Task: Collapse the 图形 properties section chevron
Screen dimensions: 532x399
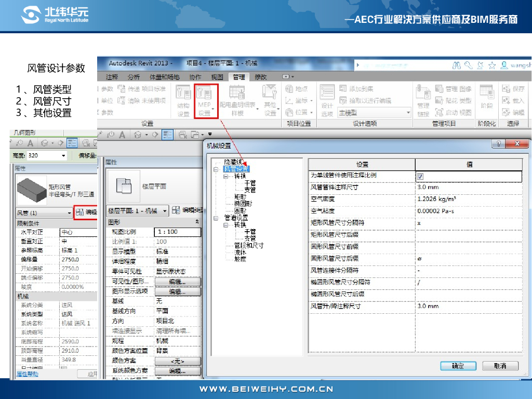Action: 197,221
